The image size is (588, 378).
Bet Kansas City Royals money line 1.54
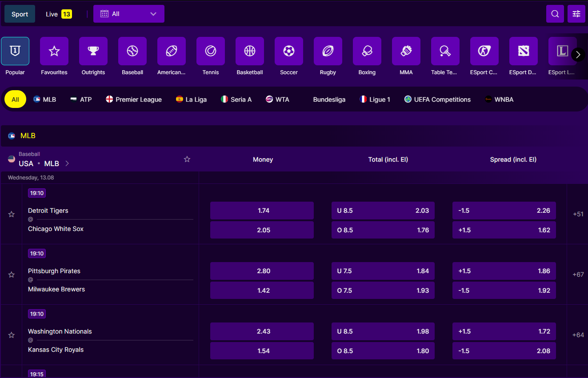(x=262, y=351)
